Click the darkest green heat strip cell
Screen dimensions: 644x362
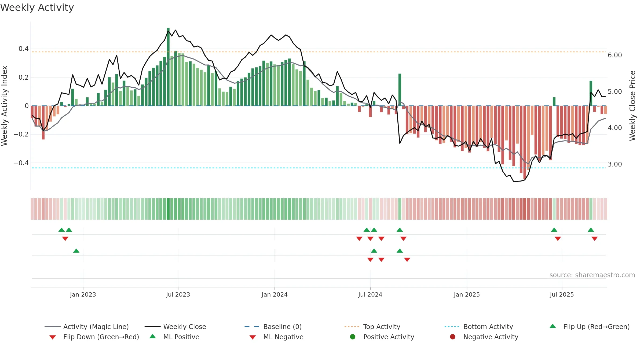[168, 209]
